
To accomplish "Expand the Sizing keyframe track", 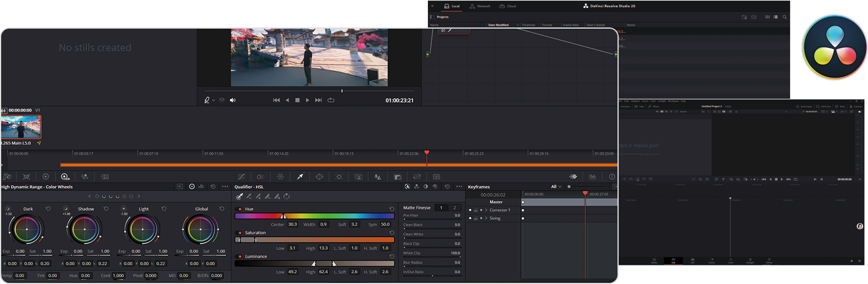I will 486,218.
